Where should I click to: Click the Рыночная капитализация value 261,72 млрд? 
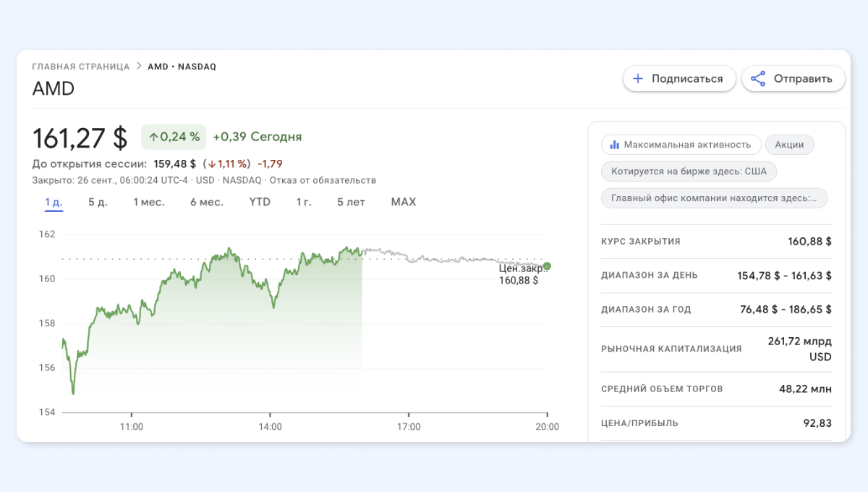[799, 349]
